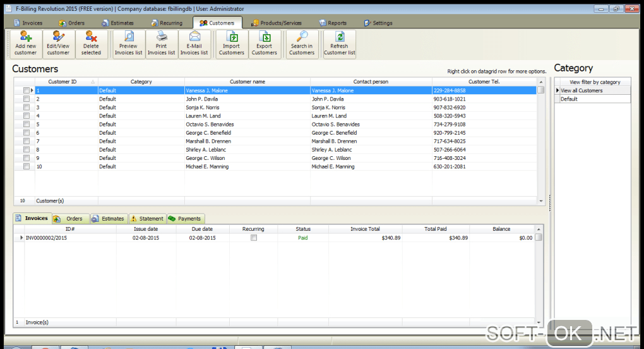
Task: Open Edit/View customer tool
Action: pyautogui.click(x=58, y=44)
